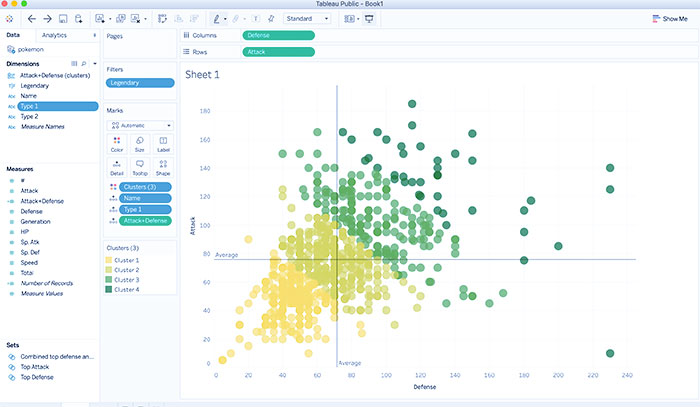
Task: Open the Standard fit dropdown
Action: [307, 19]
